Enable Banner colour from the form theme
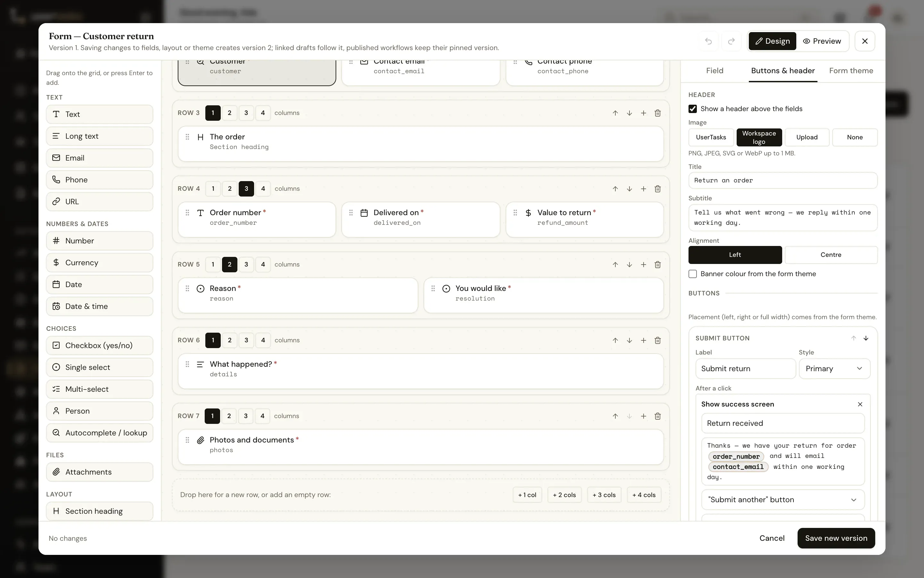924x578 pixels. point(693,274)
